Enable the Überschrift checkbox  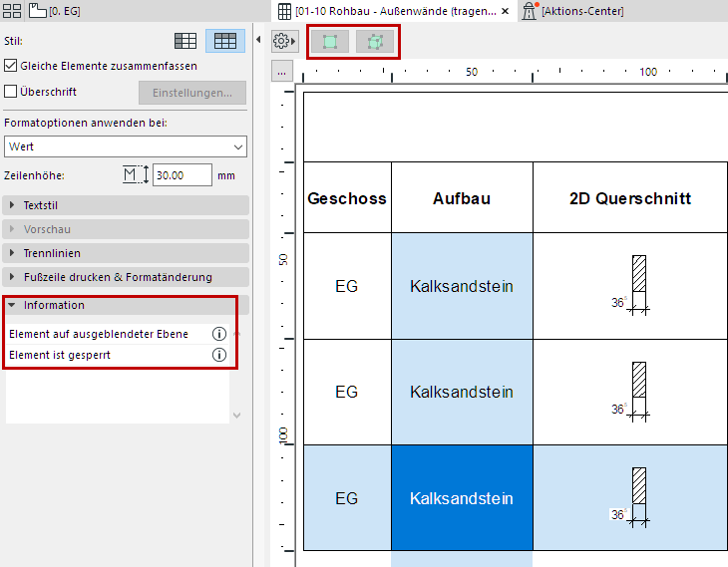pyautogui.click(x=10, y=92)
